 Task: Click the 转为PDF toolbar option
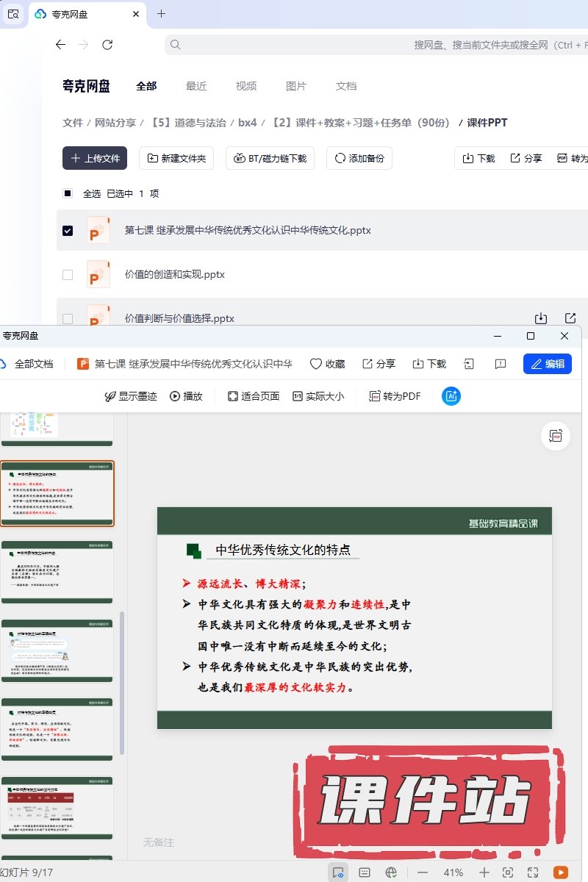tap(395, 396)
